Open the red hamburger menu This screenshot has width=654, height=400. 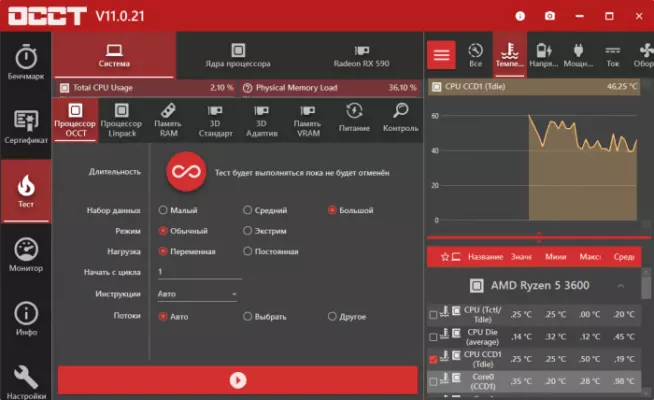click(442, 53)
